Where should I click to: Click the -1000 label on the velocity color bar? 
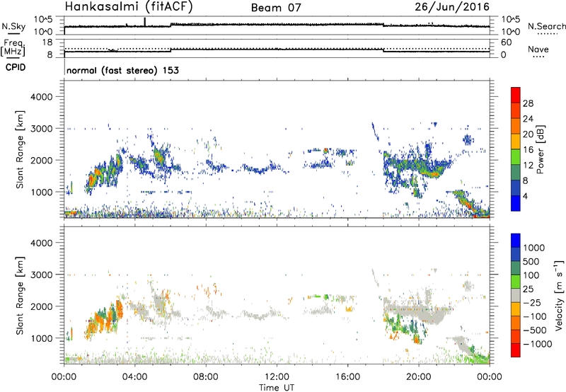point(537,344)
